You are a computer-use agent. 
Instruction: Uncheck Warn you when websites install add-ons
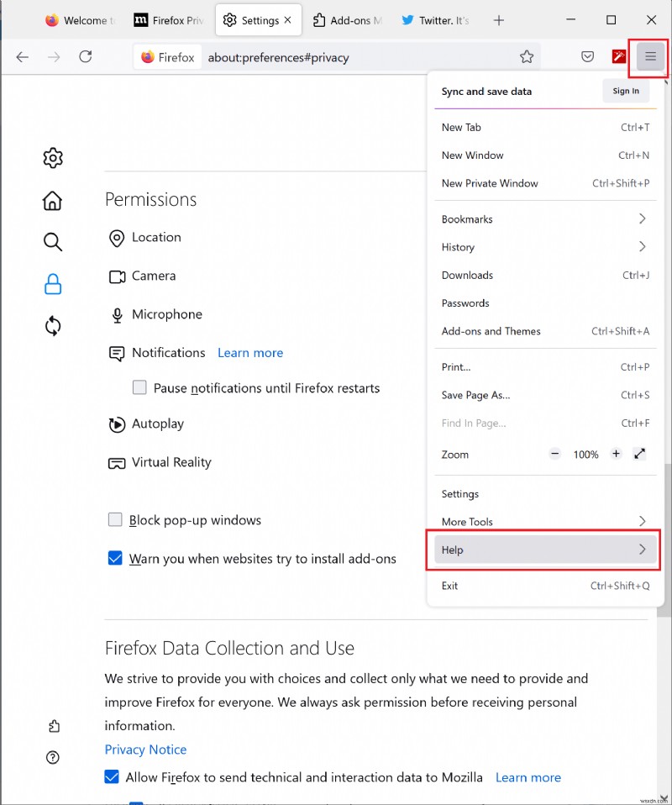coord(115,558)
